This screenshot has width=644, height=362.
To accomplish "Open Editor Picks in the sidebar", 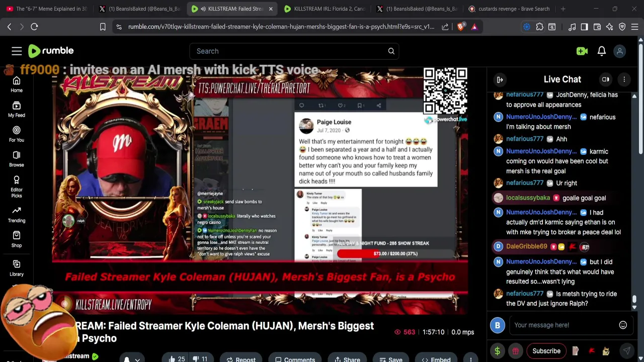I will 17,187.
